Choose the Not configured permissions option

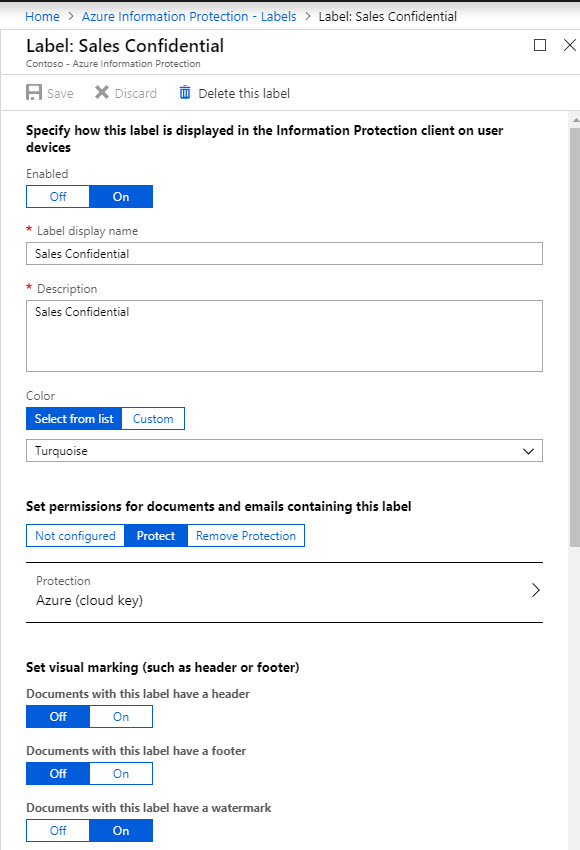[x=75, y=536]
